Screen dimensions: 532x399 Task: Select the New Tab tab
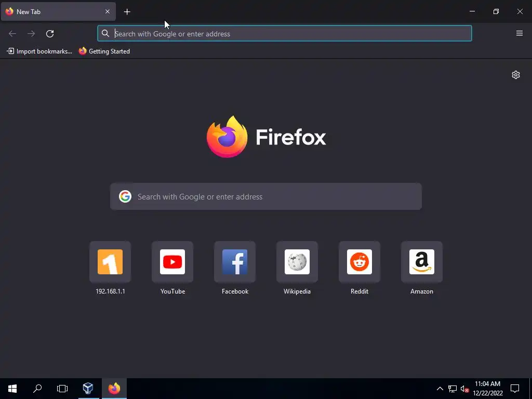(x=58, y=11)
